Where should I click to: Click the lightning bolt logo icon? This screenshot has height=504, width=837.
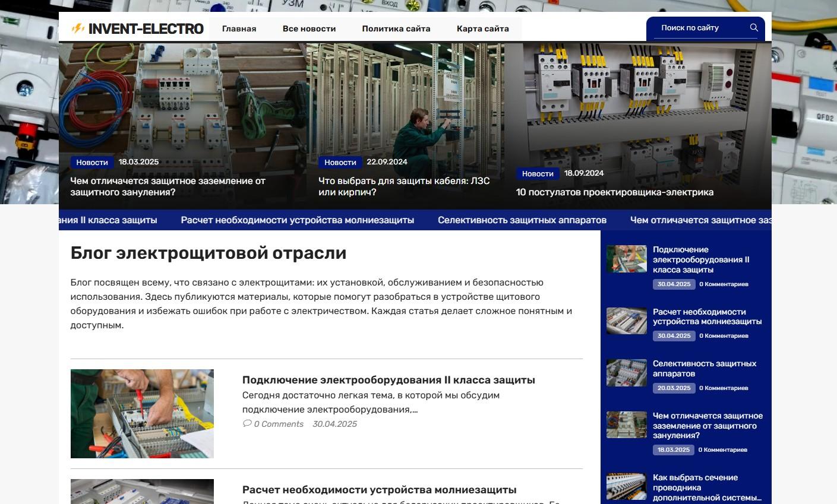(78, 28)
